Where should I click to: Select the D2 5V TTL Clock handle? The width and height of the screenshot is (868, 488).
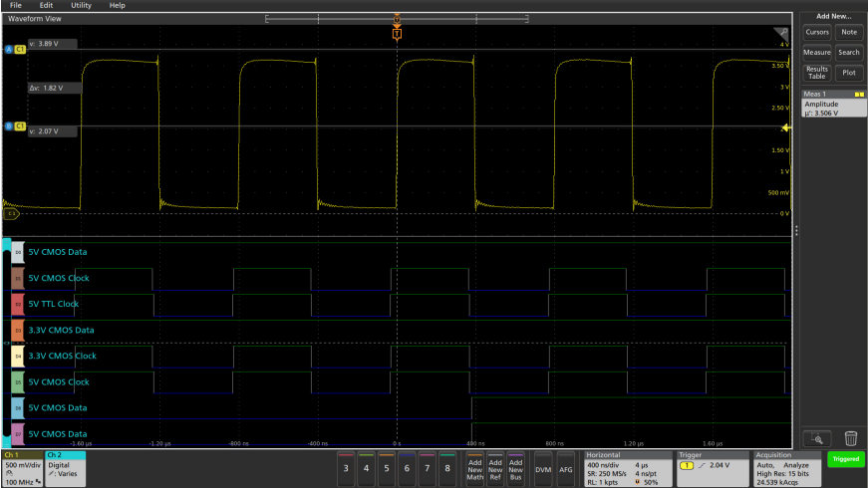(17, 304)
